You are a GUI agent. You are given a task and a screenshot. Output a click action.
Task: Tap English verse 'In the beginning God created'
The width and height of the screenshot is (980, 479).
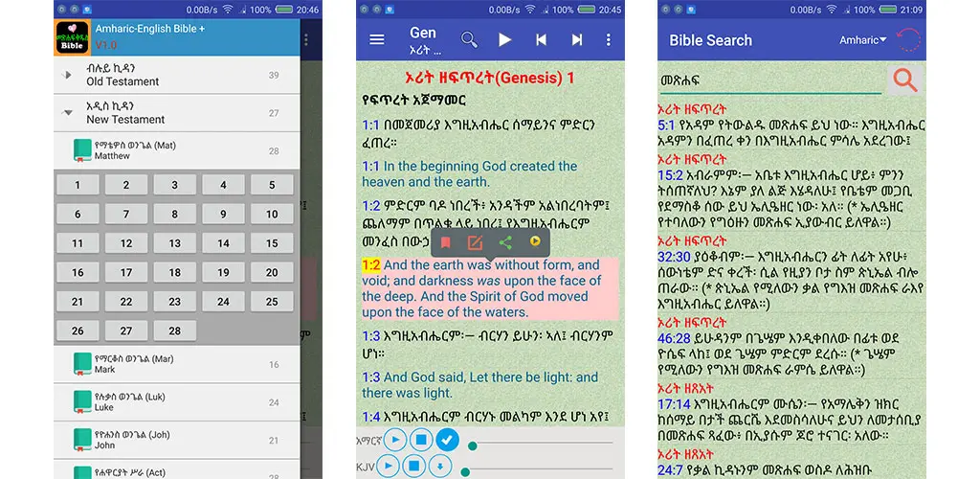(470, 173)
